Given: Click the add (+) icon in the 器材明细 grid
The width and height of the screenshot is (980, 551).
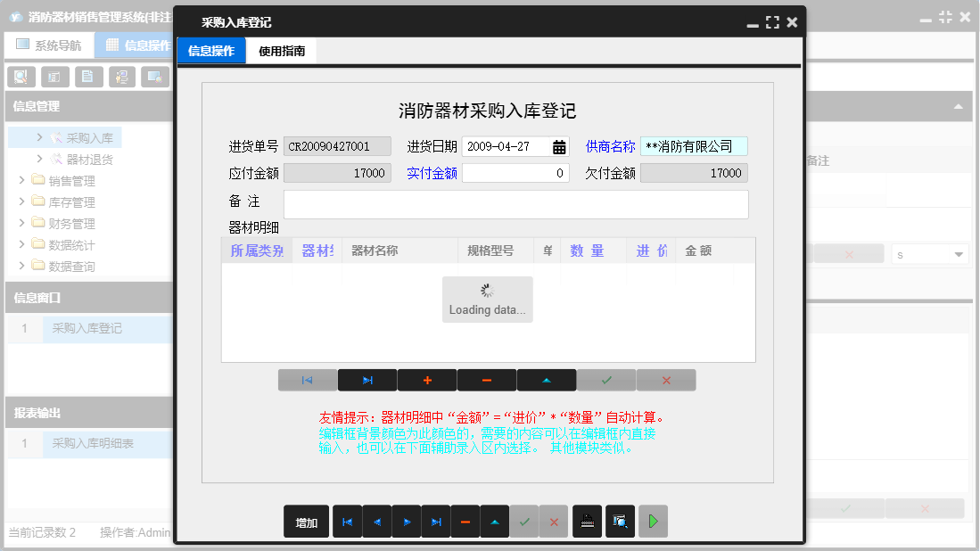Looking at the screenshot, I should coord(427,380).
